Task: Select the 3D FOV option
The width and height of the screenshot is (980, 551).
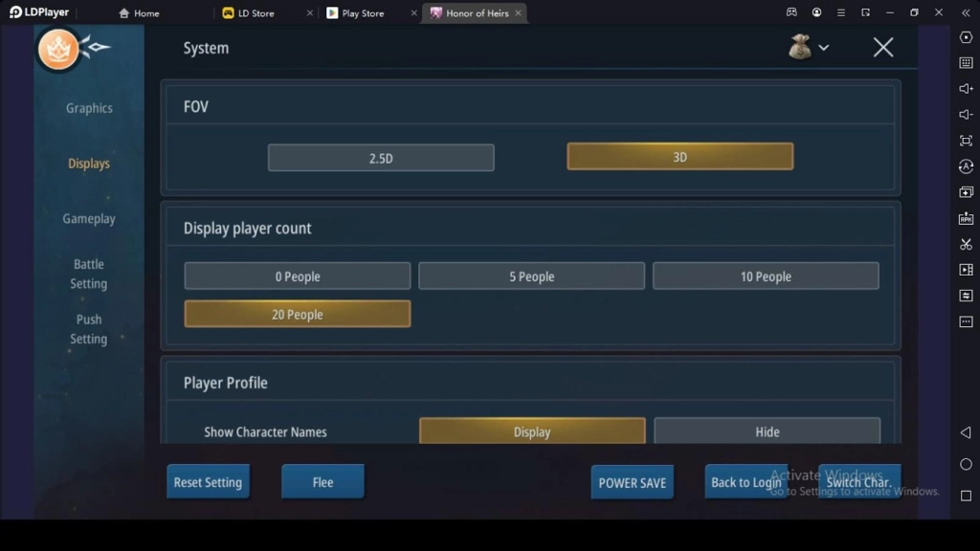Action: point(680,157)
